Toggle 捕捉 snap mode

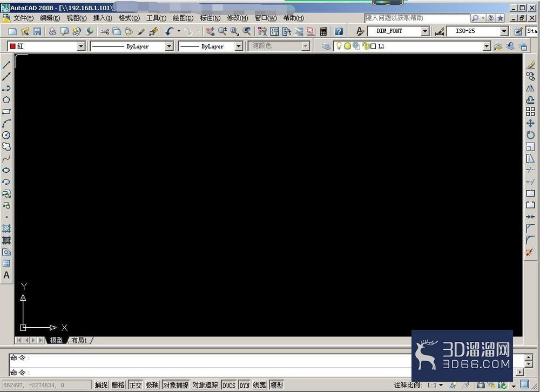pyautogui.click(x=102, y=385)
